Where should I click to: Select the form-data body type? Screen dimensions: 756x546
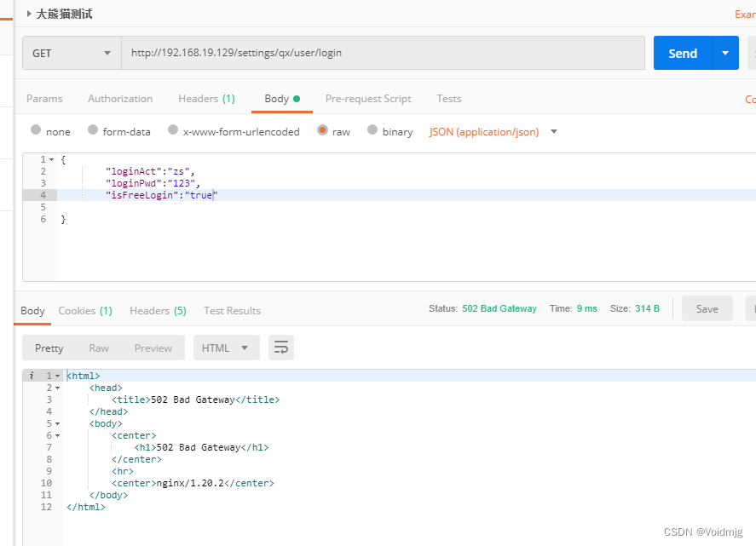(93, 129)
